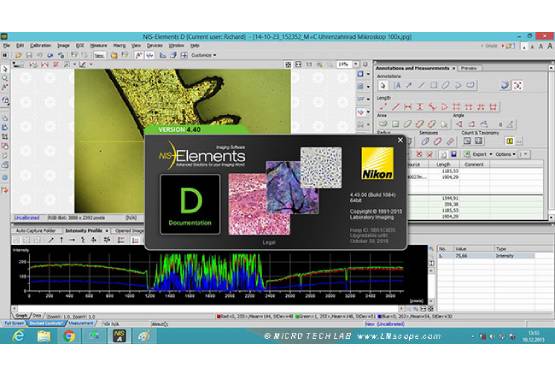The height and width of the screenshot is (377, 555).
Task: Select the rectangular area measurement tool
Action: click(x=395, y=124)
